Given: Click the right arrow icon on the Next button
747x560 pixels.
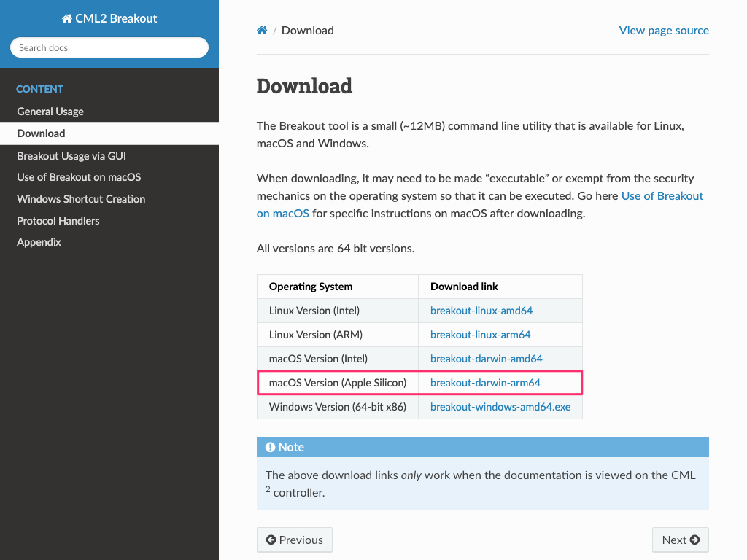Looking at the screenshot, I should pyautogui.click(x=694, y=540).
